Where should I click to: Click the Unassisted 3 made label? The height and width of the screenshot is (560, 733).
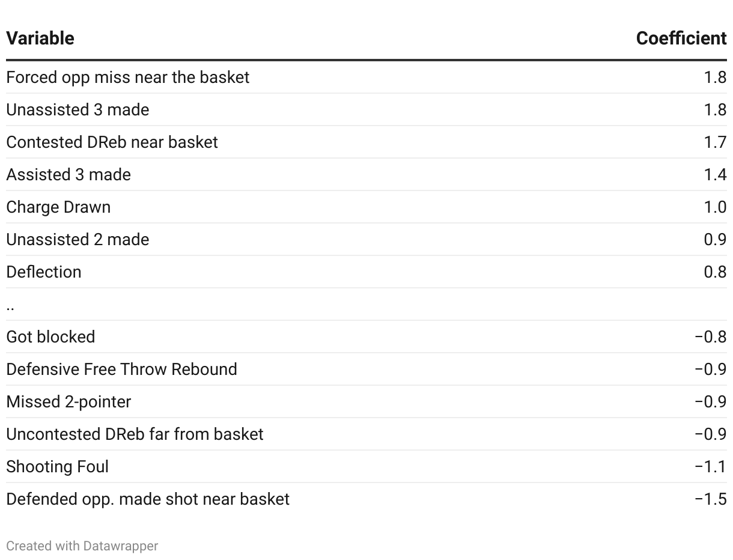[x=78, y=110]
